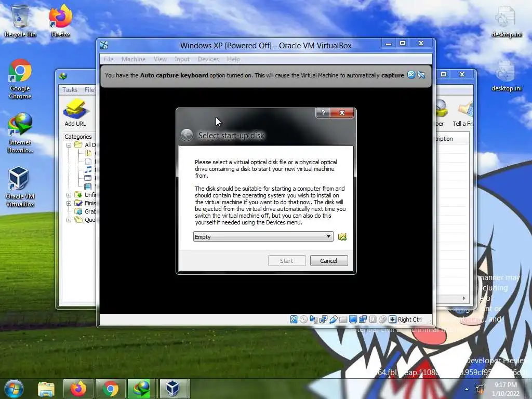
Task: Collapse the All Downloads tree node
Action: [x=69, y=145]
